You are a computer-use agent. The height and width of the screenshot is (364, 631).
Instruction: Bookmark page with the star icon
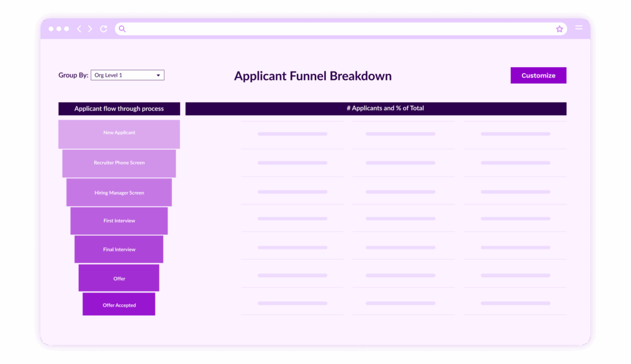(560, 29)
